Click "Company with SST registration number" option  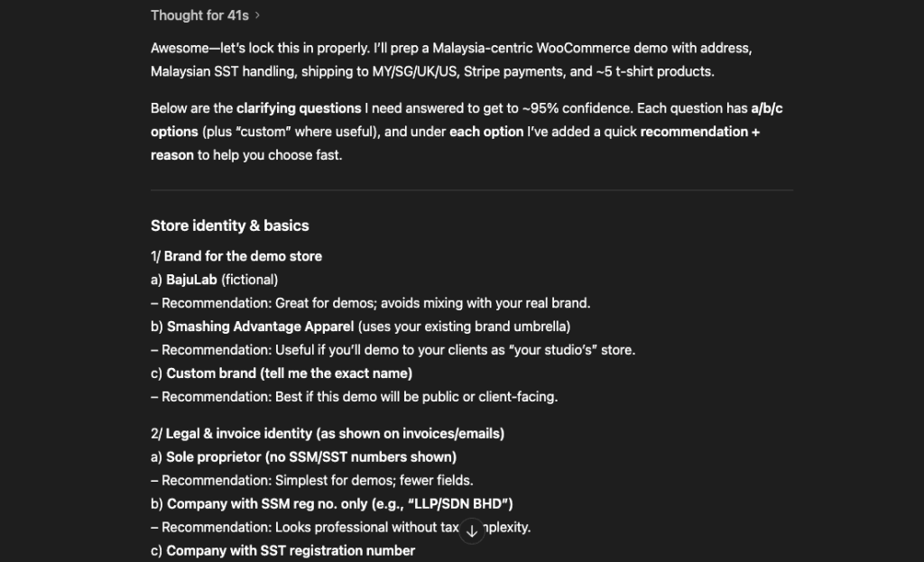[x=290, y=550]
